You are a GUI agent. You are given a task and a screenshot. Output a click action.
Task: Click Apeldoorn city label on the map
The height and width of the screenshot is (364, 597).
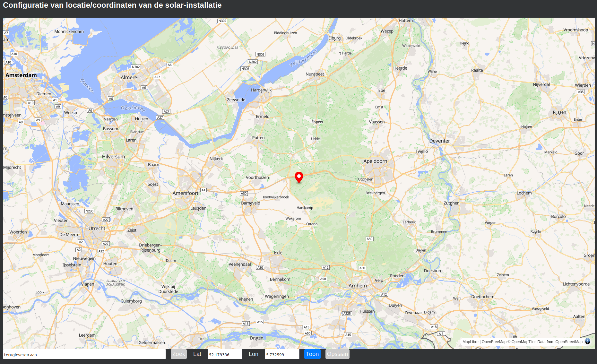[x=375, y=161]
